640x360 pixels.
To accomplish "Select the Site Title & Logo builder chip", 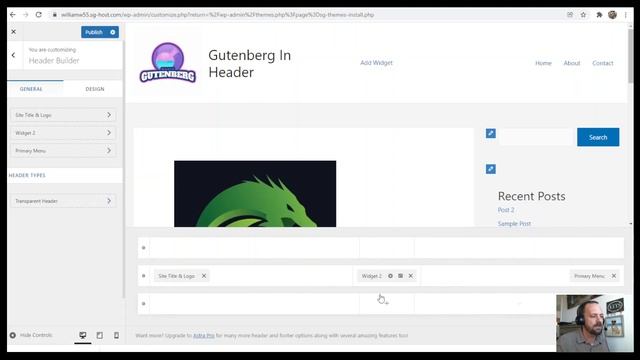I will coord(176,276).
